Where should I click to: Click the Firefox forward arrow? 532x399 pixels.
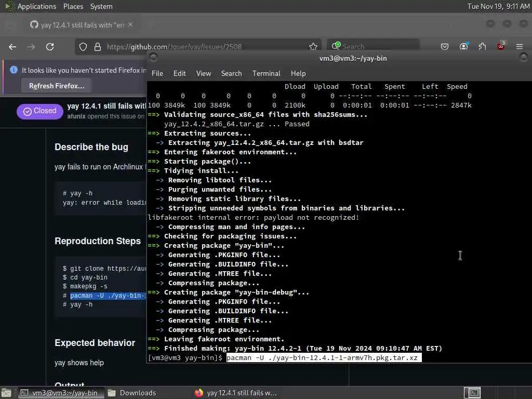pos(31,47)
